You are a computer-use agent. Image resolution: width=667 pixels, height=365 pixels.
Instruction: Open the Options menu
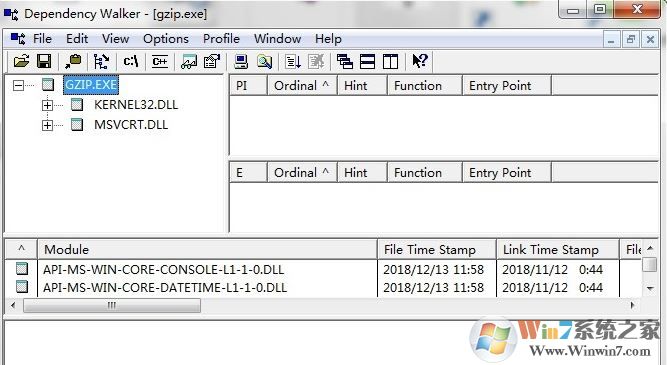pos(166,39)
